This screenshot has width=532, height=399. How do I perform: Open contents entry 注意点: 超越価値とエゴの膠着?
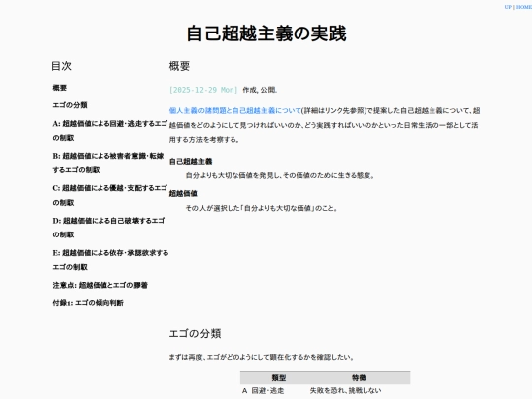pos(100,285)
